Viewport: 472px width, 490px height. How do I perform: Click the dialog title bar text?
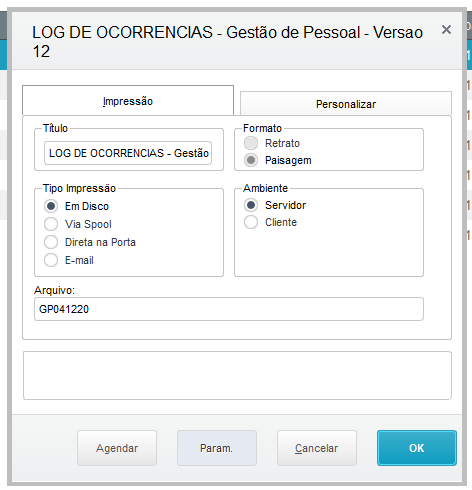(227, 42)
